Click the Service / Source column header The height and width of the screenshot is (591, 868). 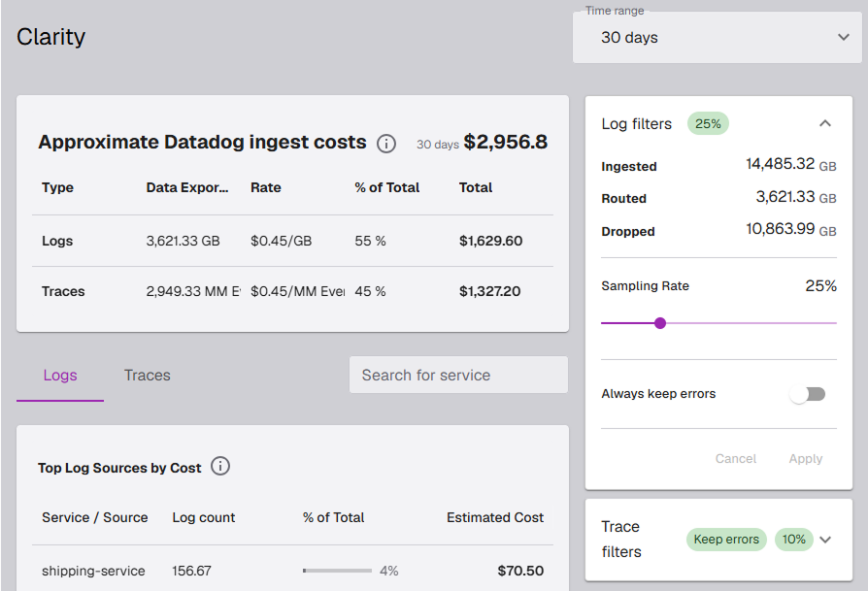click(94, 518)
